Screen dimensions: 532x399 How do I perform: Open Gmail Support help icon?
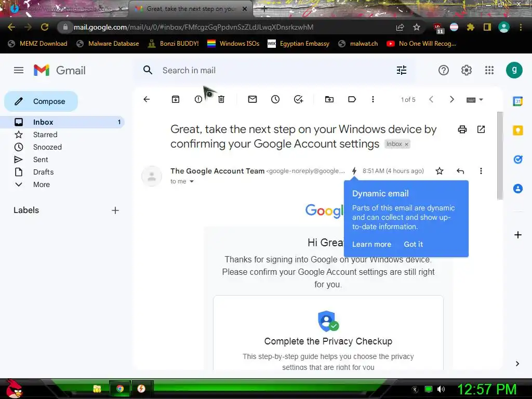[x=444, y=70]
